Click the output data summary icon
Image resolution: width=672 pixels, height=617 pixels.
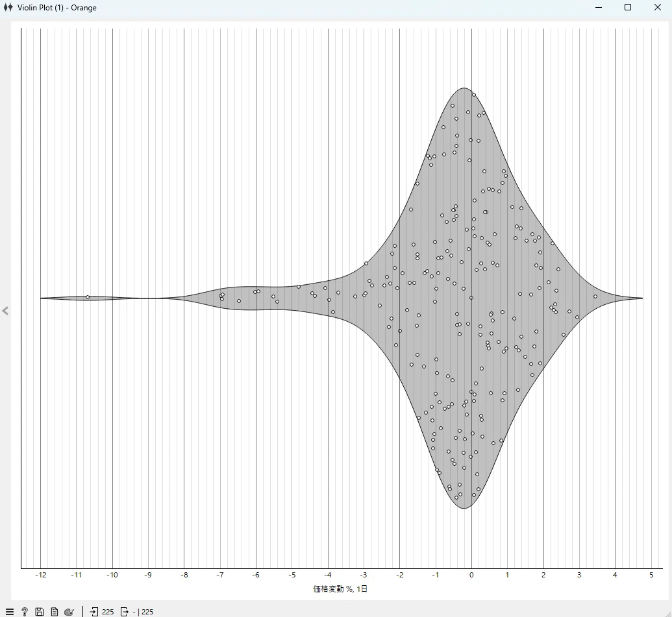124,612
